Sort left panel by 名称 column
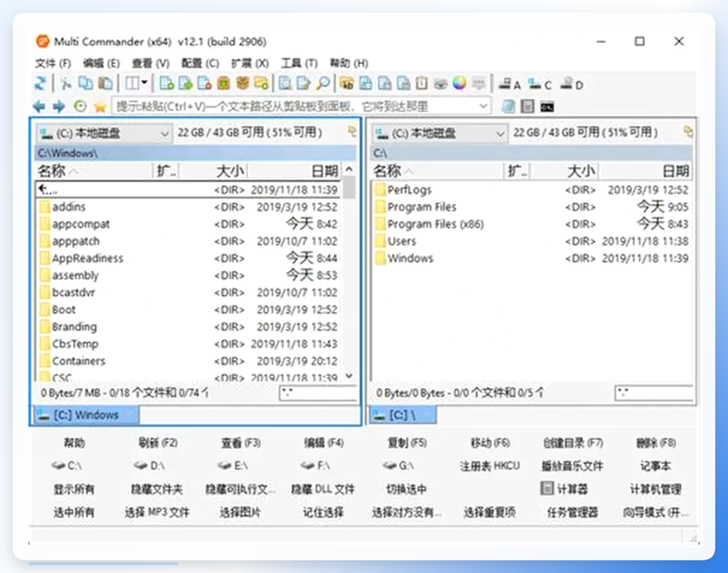The width and height of the screenshot is (728, 573). pos(94,172)
